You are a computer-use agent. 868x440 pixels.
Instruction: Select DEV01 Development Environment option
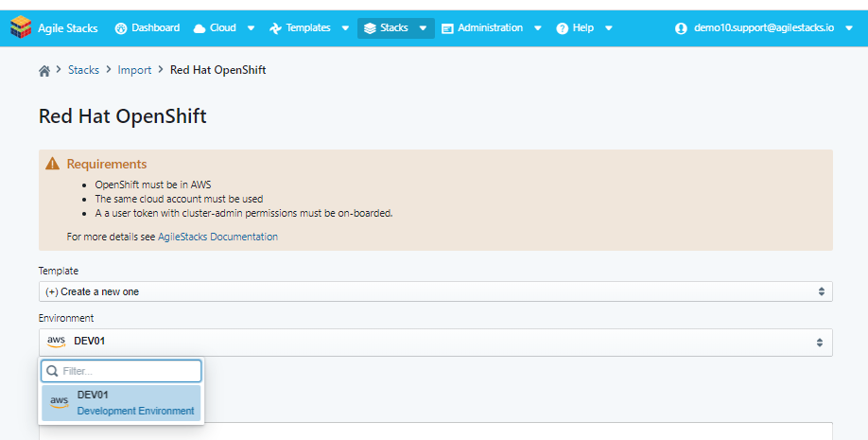[121, 403]
